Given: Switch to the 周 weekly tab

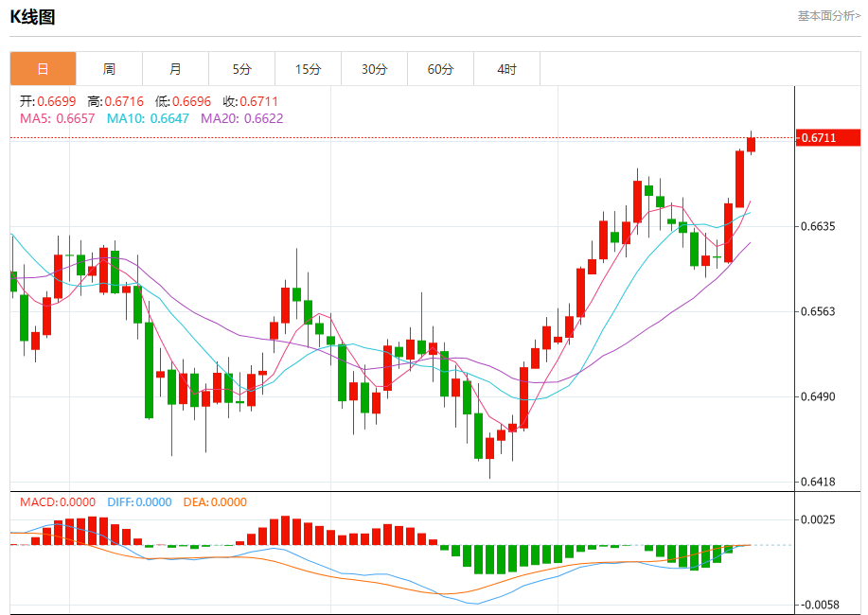Looking at the screenshot, I should (109, 69).
